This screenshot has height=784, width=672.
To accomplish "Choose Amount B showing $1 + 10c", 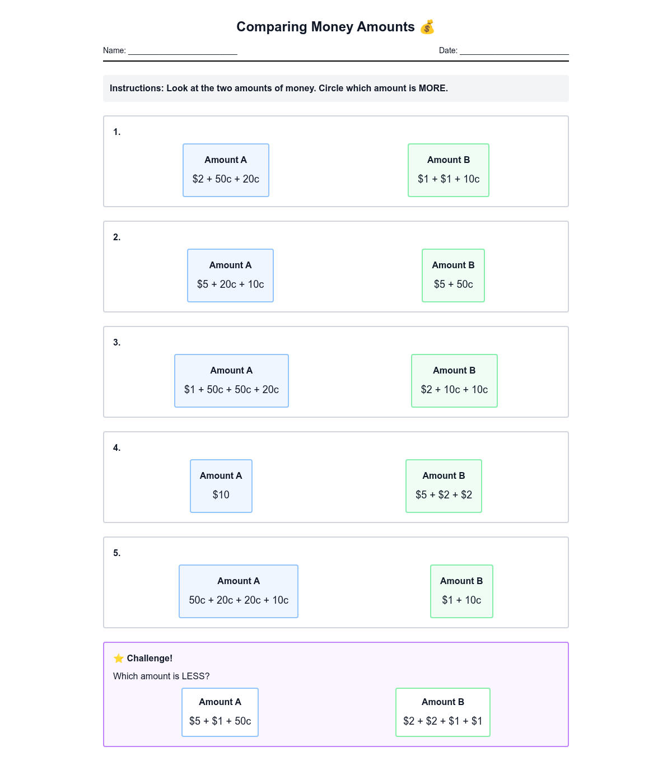I will (x=461, y=591).
